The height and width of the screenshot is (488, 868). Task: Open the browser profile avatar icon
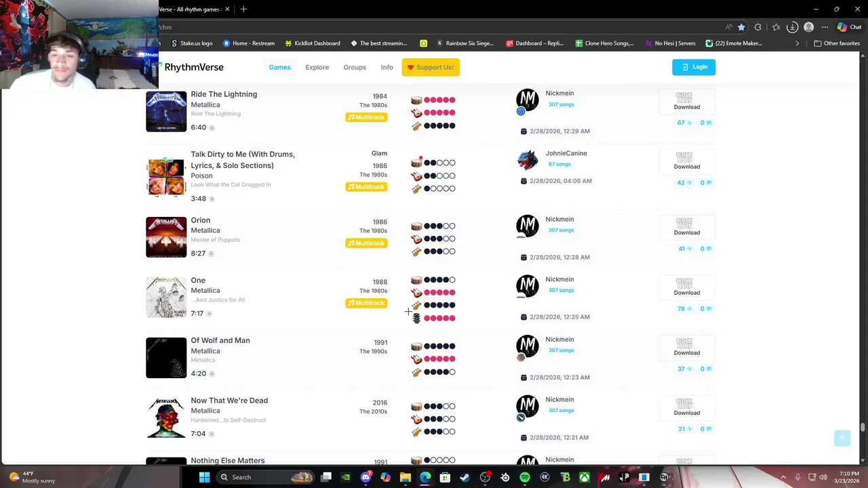(808, 27)
